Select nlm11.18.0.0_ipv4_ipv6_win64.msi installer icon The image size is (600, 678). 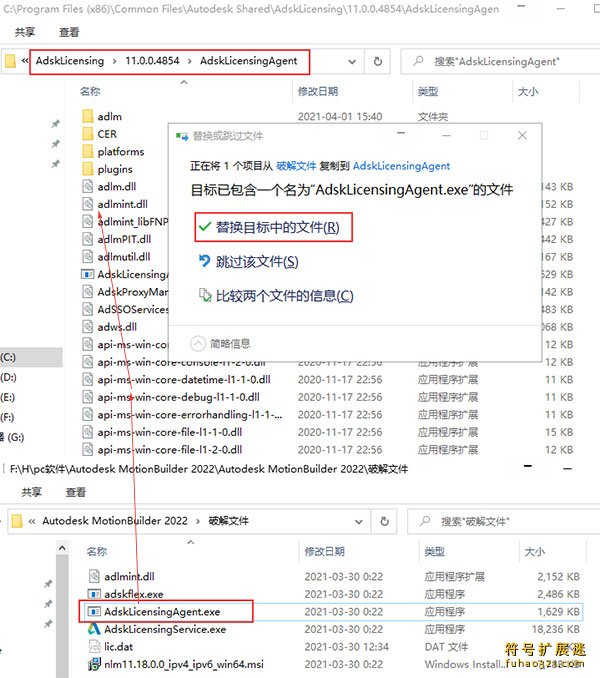94,664
